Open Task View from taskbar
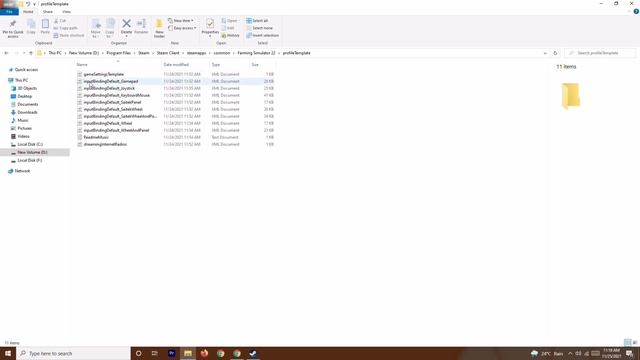This screenshot has width=640, height=360. [155, 353]
